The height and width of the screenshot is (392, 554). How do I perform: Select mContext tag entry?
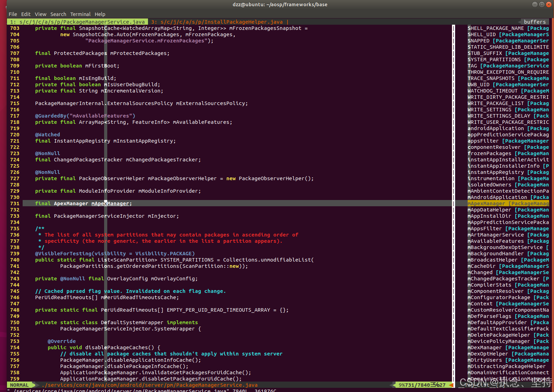tap(508, 304)
